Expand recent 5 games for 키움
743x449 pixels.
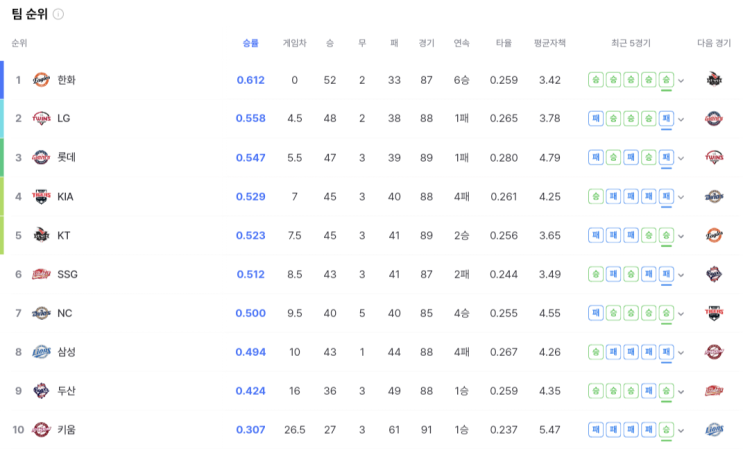click(x=681, y=431)
